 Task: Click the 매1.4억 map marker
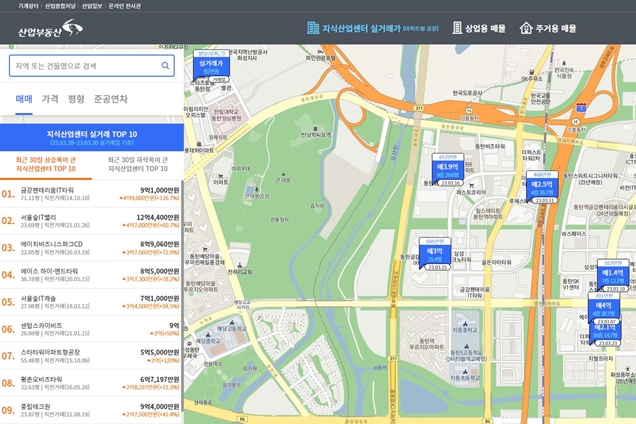click(x=613, y=275)
